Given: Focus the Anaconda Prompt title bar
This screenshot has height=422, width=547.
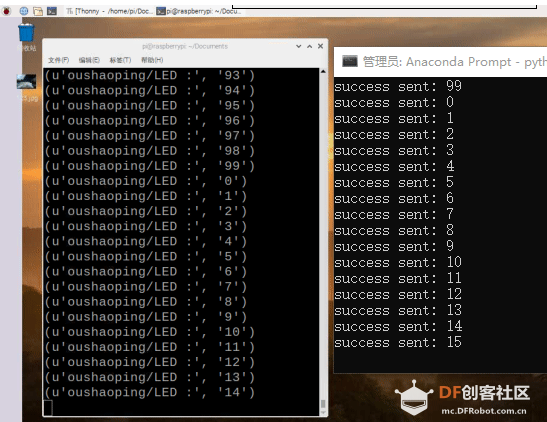Looking at the screenshot, I should [x=440, y=62].
